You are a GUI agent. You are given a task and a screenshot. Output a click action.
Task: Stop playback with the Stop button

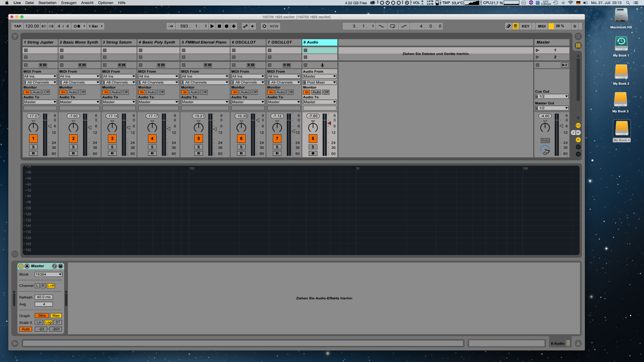[219, 26]
